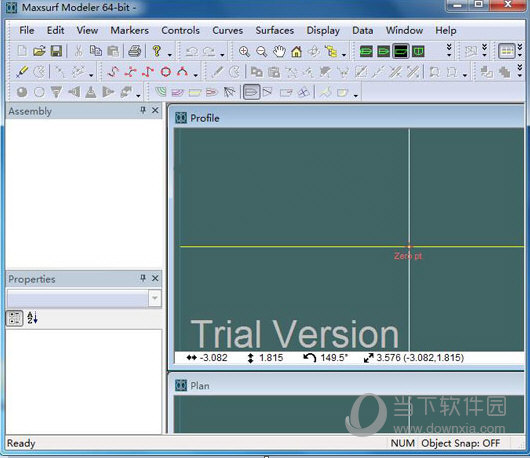Open the View menu
The width and height of the screenshot is (530, 458).
click(87, 30)
